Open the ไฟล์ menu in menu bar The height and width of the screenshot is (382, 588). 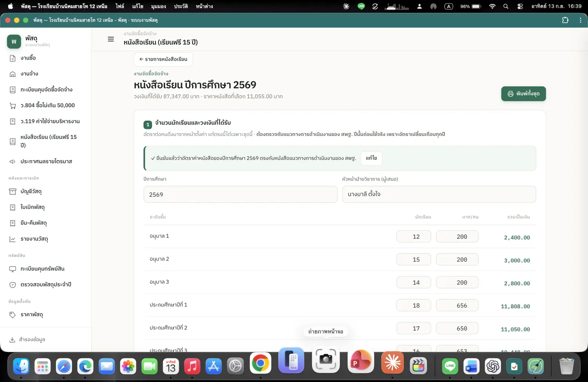point(120,6)
